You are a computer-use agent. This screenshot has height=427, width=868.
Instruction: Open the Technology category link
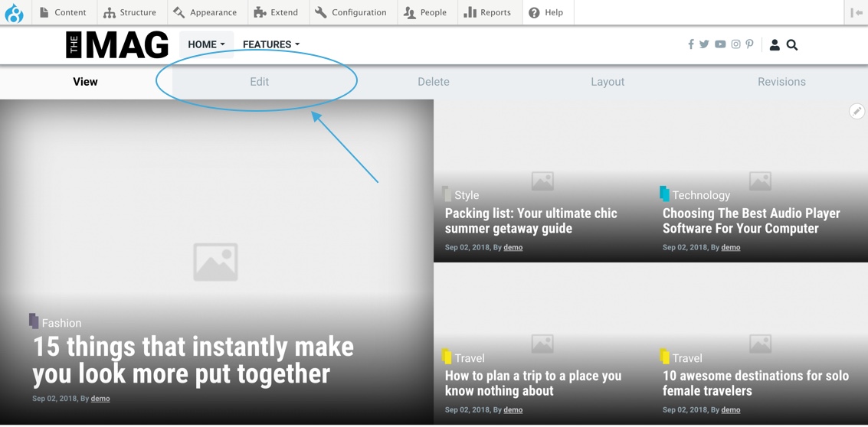click(701, 195)
